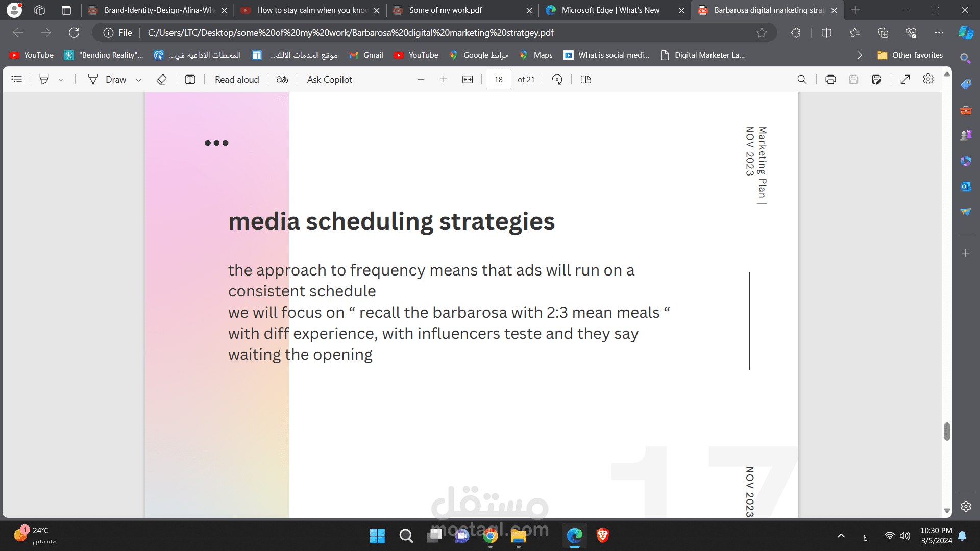Click Zoom in plus icon
The height and width of the screenshot is (551, 980).
tap(444, 79)
